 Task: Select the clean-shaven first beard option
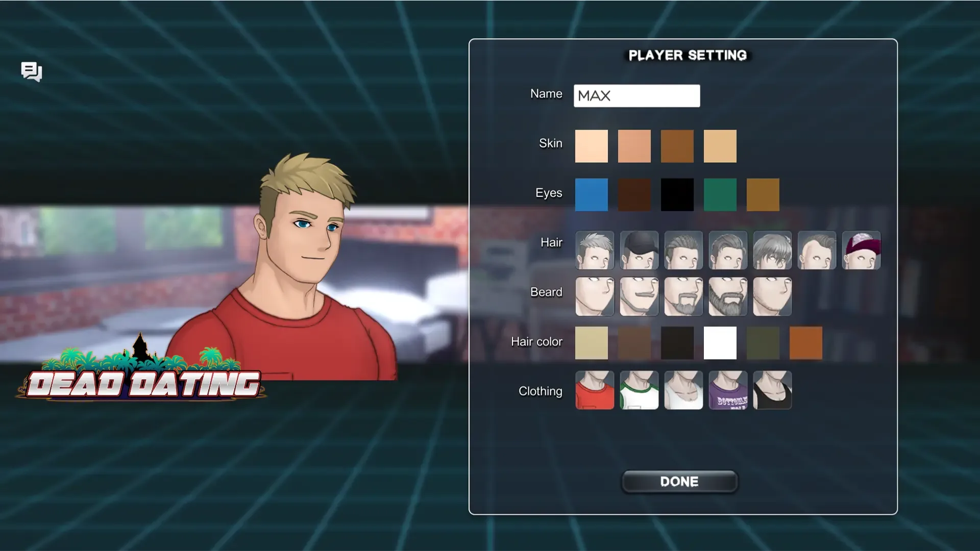click(595, 296)
